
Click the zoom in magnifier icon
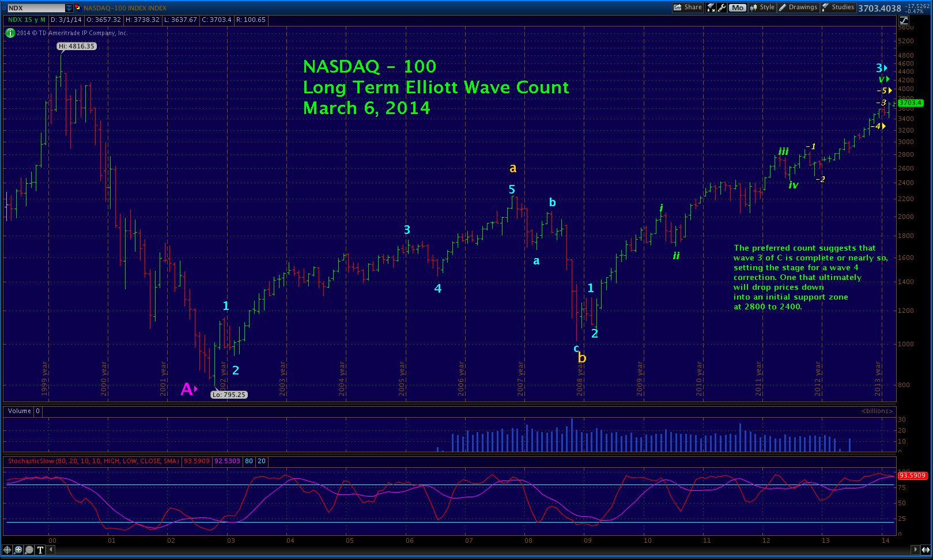tap(18, 550)
